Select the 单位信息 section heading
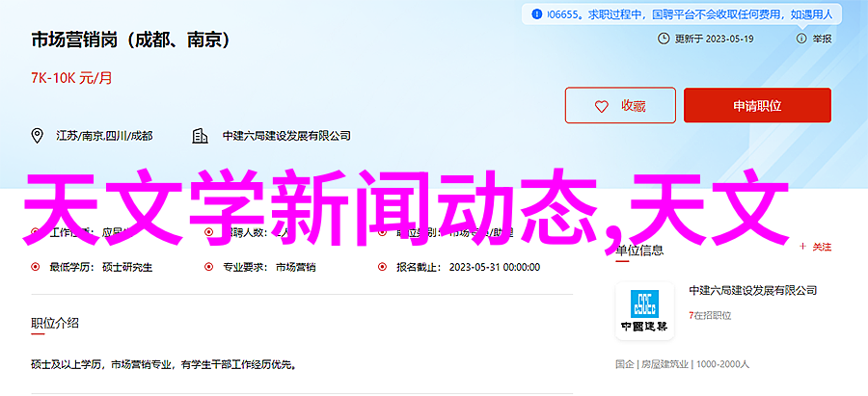 pos(639,250)
